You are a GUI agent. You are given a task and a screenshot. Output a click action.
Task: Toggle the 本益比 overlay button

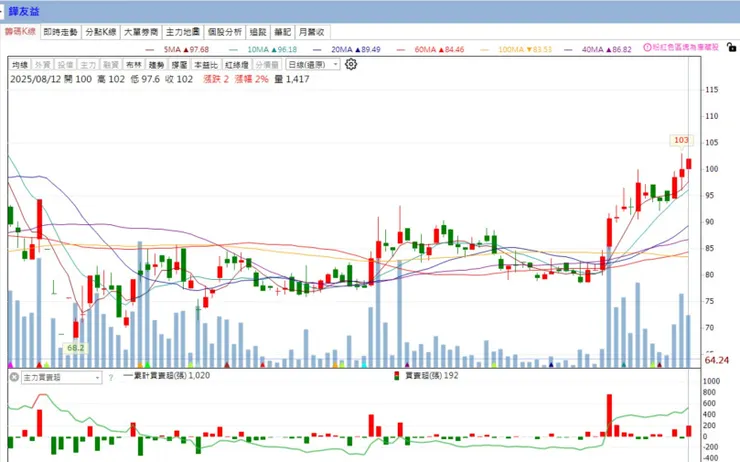click(206, 65)
